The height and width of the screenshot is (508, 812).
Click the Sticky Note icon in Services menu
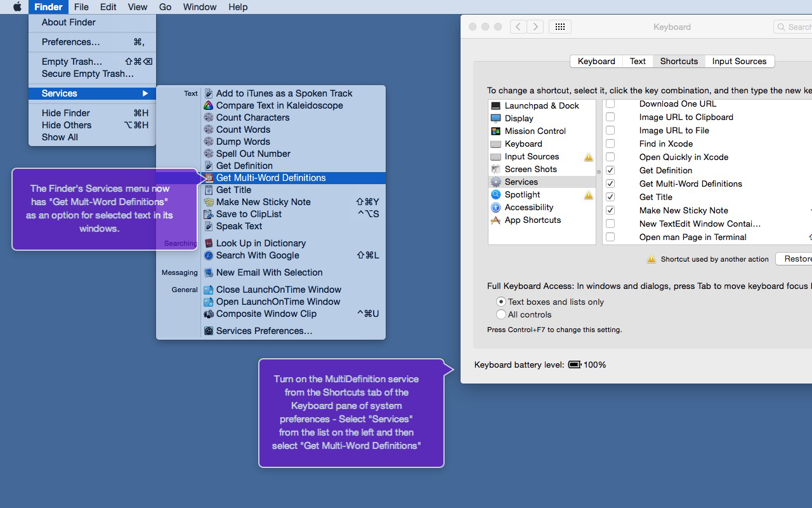(208, 202)
